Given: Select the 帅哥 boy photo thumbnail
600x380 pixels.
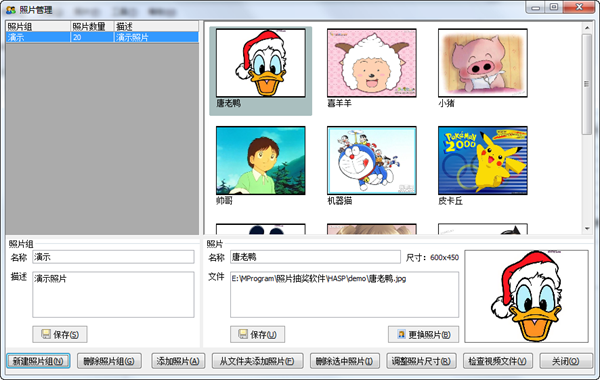Looking at the screenshot, I should (x=261, y=161).
